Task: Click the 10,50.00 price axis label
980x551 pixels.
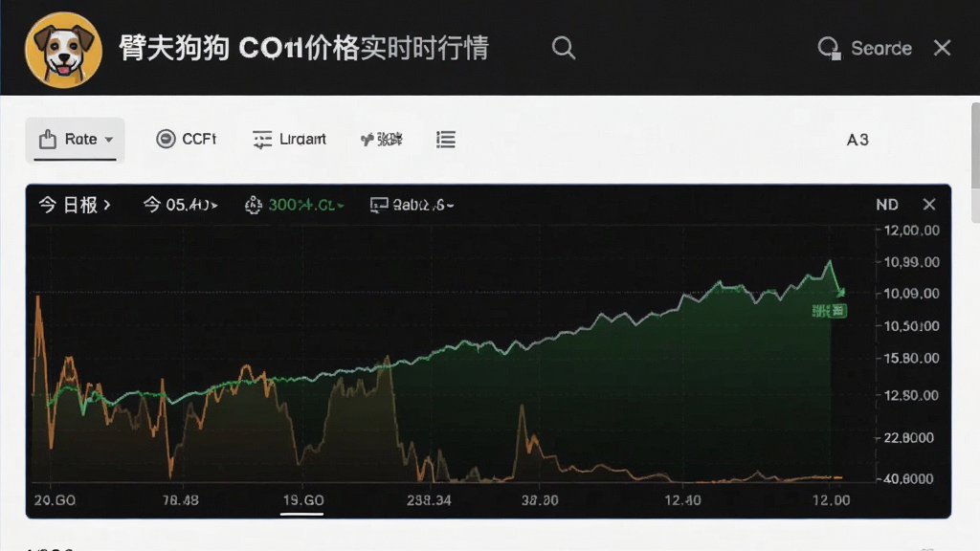Action: click(x=911, y=326)
